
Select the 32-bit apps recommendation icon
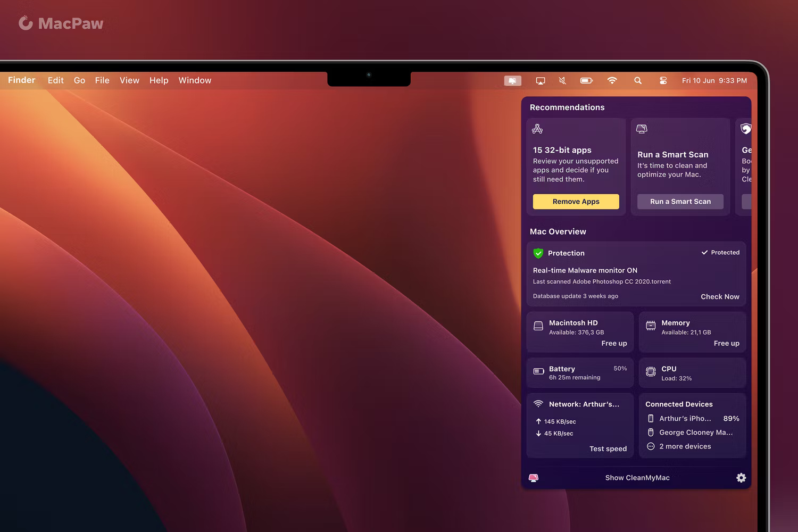537,128
